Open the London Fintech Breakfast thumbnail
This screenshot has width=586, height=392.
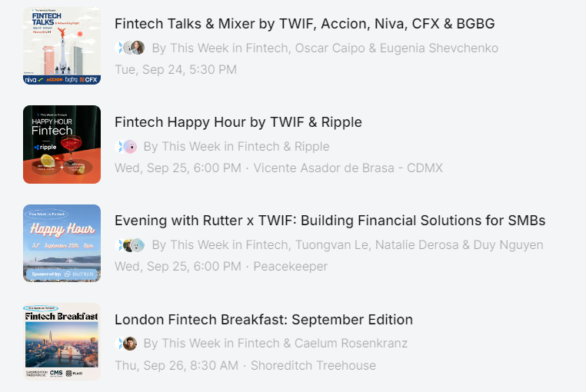62,341
